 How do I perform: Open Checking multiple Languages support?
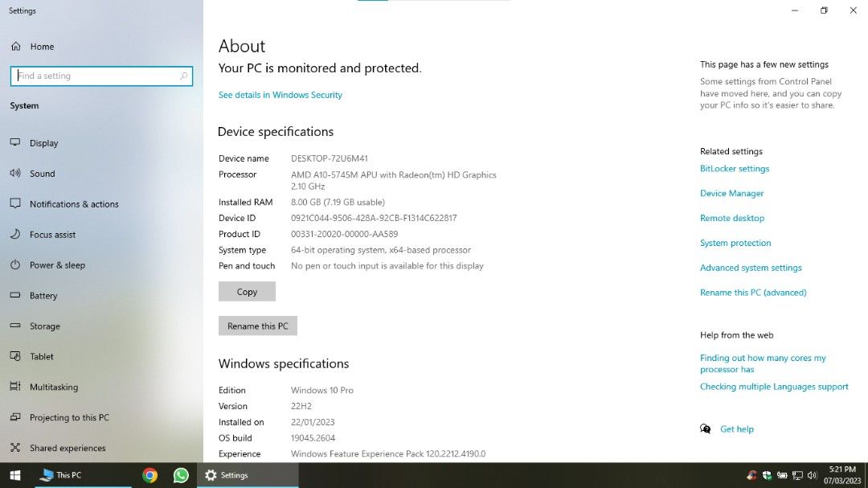click(x=774, y=387)
